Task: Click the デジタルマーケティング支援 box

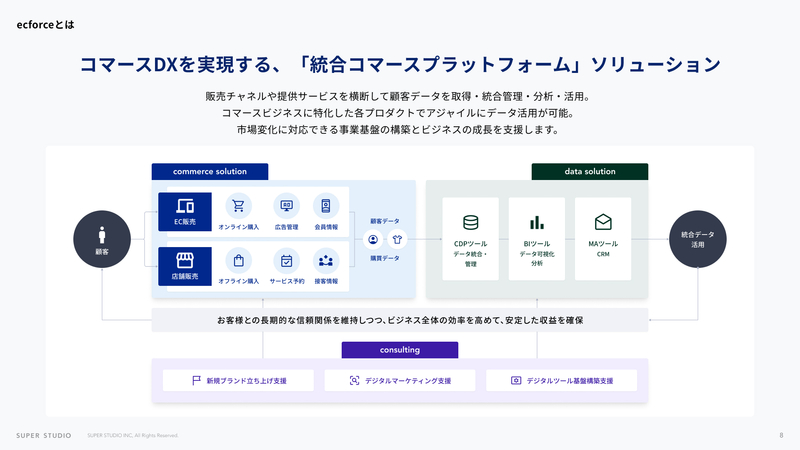Action: tap(400, 381)
